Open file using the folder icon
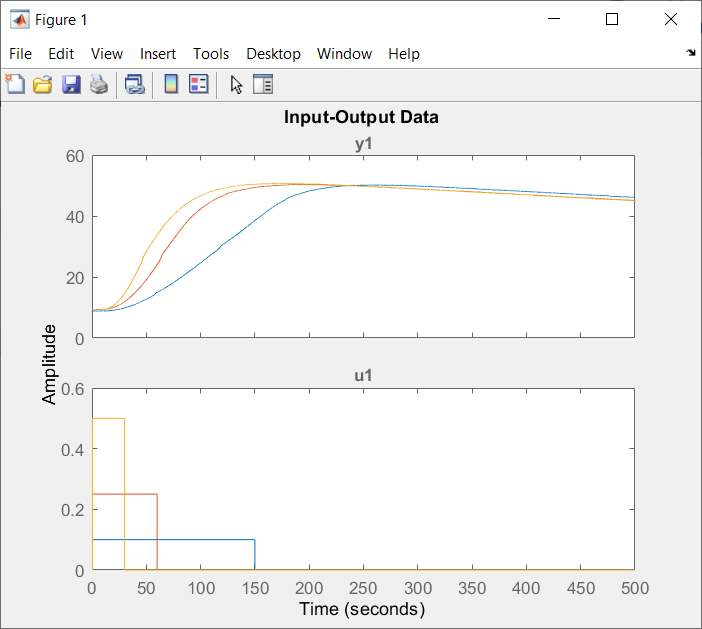This screenshot has width=702, height=629. pos(43,84)
